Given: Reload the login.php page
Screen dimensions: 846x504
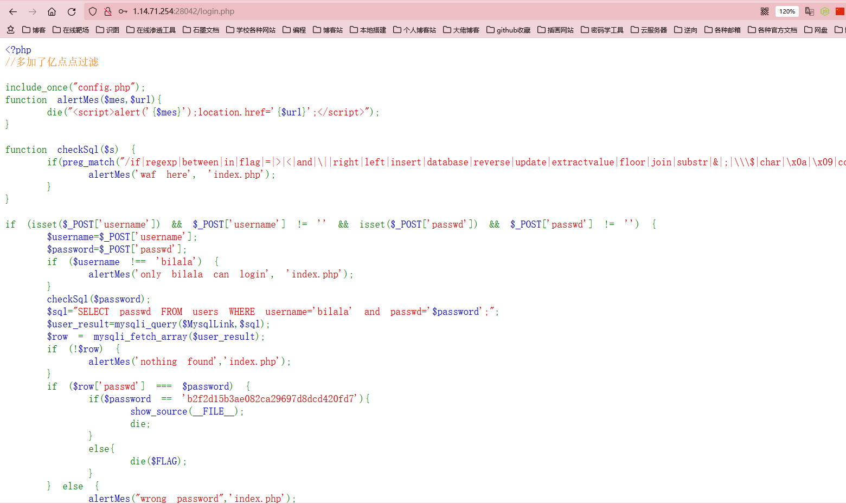Looking at the screenshot, I should click(x=72, y=11).
